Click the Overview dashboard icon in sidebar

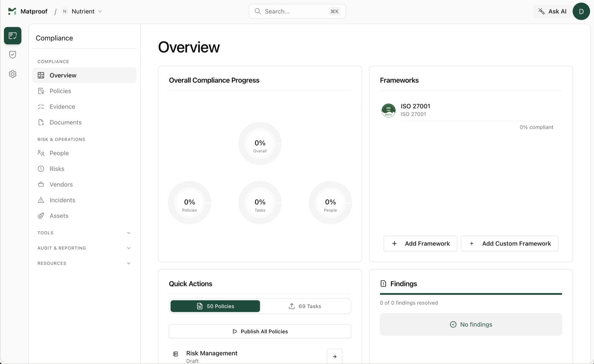pyautogui.click(x=41, y=75)
